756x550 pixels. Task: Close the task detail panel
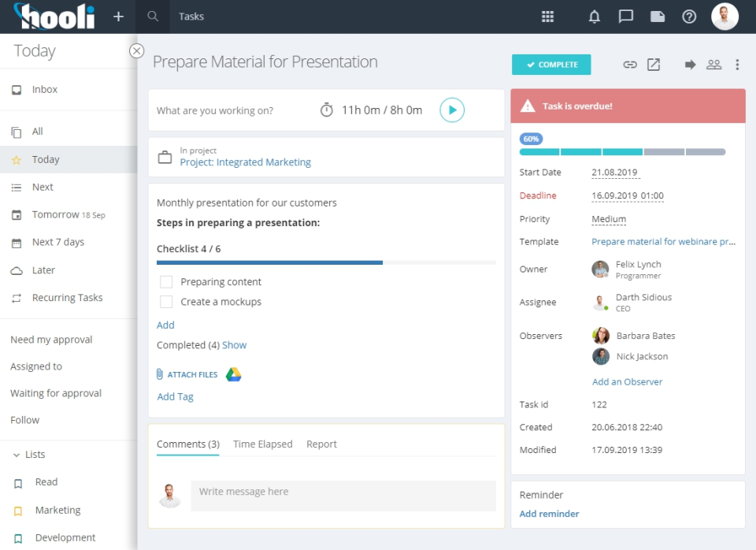pyautogui.click(x=136, y=50)
